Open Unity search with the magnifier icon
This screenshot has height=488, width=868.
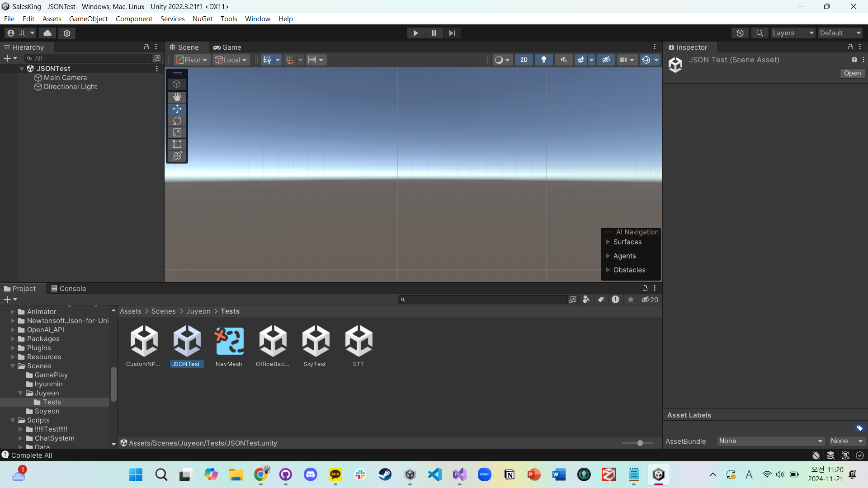click(759, 33)
